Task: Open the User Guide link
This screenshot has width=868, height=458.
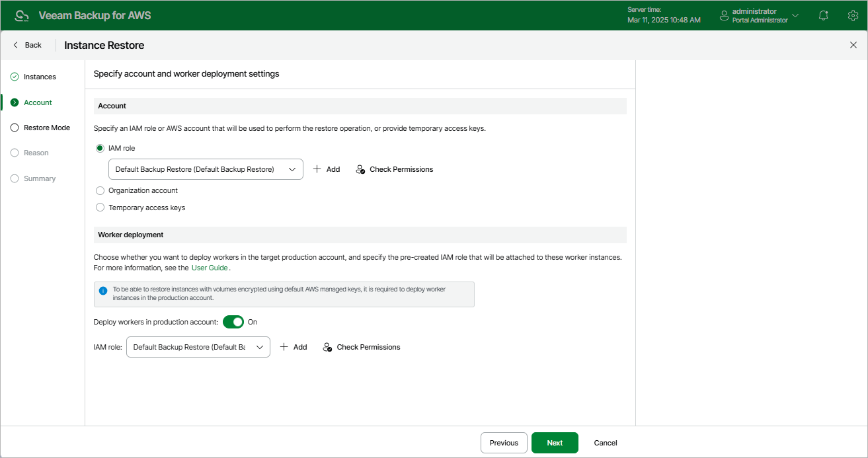Action: pos(210,268)
